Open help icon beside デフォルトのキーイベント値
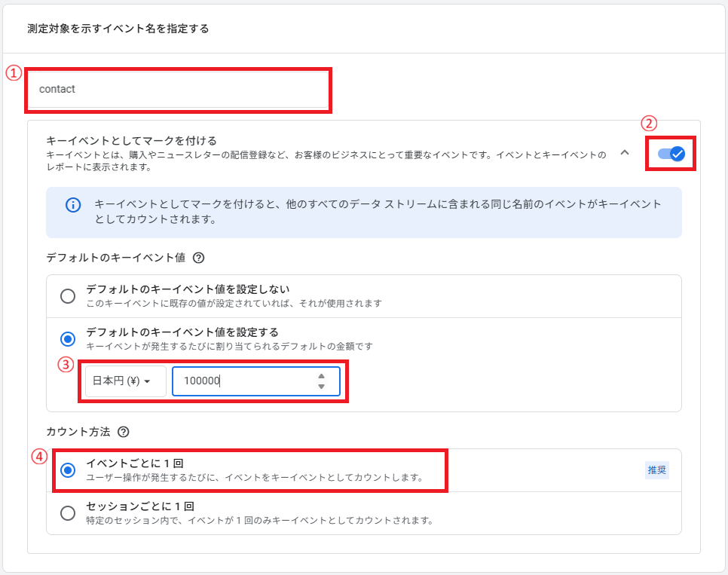 (x=198, y=258)
